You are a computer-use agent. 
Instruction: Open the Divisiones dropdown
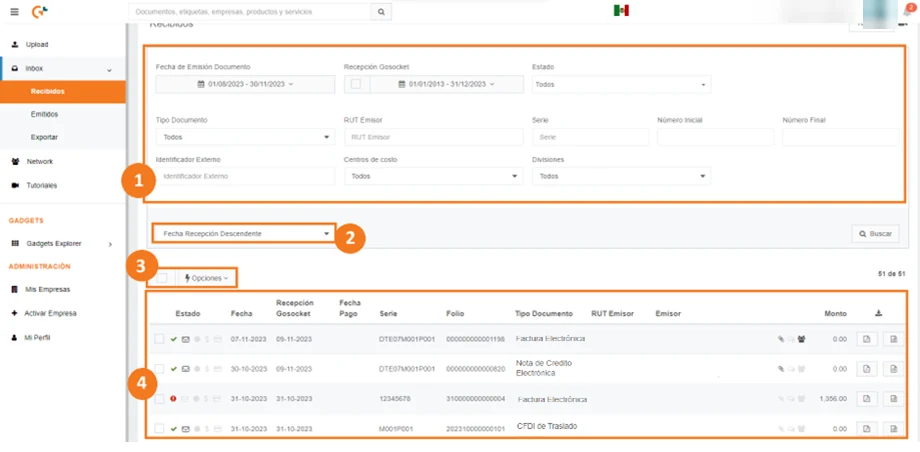coord(621,176)
